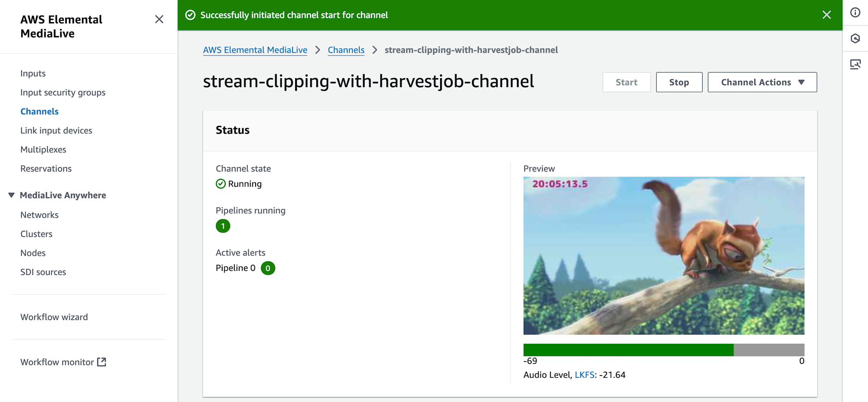Click the green audio level meter bar
This screenshot has width=868, height=402.
coord(628,350)
